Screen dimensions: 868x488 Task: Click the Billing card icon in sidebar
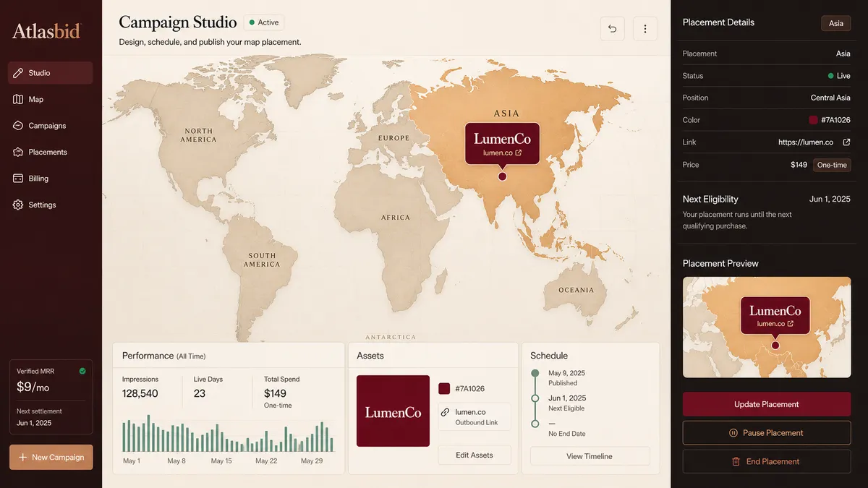(x=18, y=179)
